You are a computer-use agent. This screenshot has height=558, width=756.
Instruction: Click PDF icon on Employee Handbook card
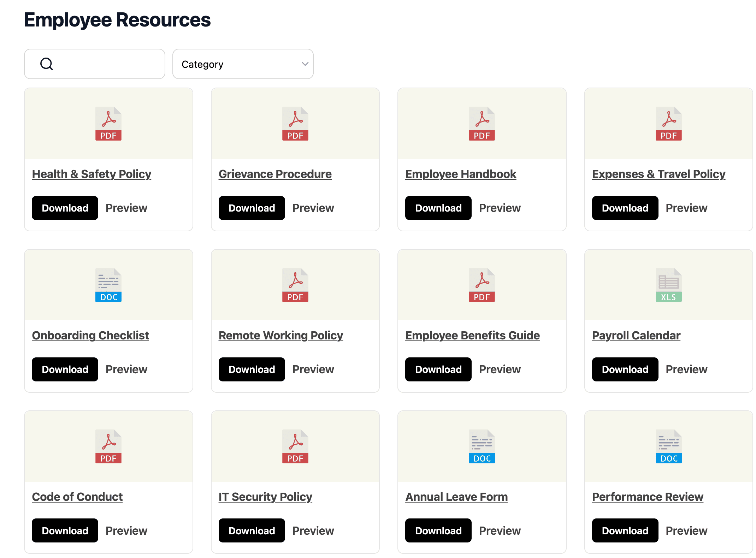pyautogui.click(x=482, y=124)
